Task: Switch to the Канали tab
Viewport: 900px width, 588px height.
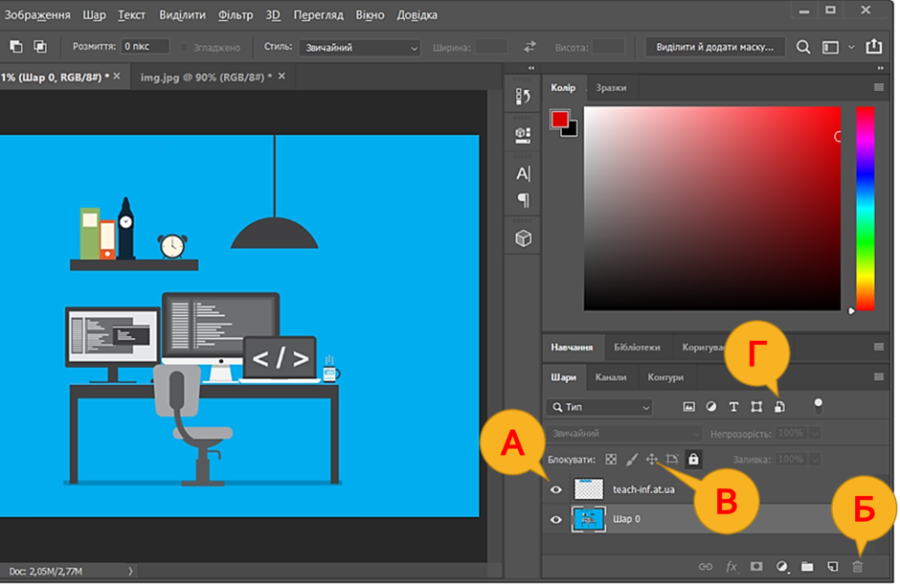Action: point(611,377)
